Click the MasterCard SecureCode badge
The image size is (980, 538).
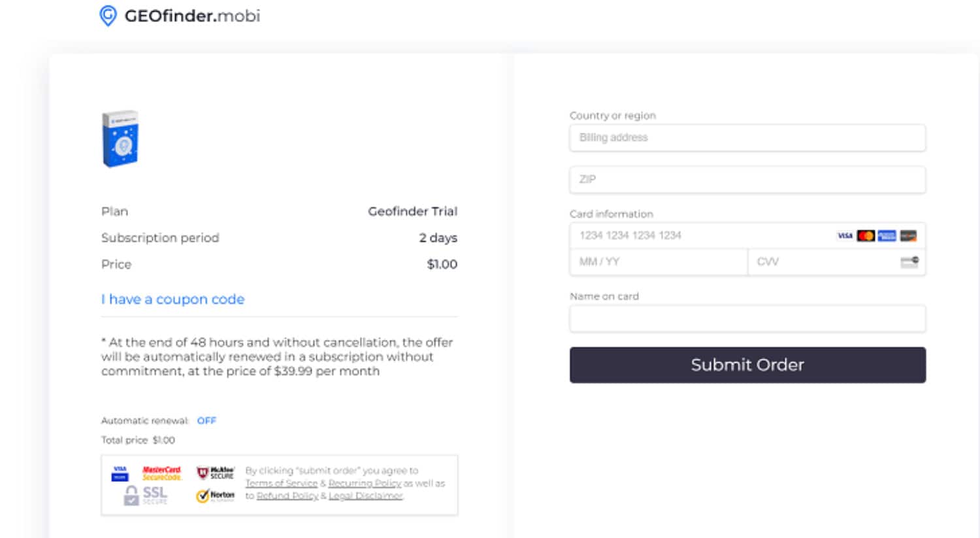click(x=161, y=473)
